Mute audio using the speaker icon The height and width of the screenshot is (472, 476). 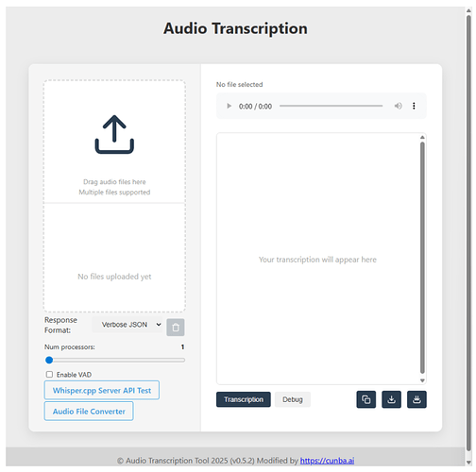coord(399,106)
